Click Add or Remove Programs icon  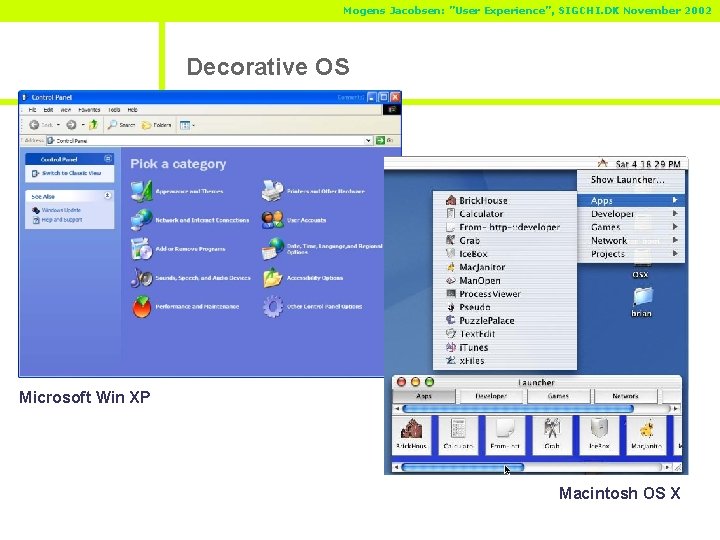[141, 248]
